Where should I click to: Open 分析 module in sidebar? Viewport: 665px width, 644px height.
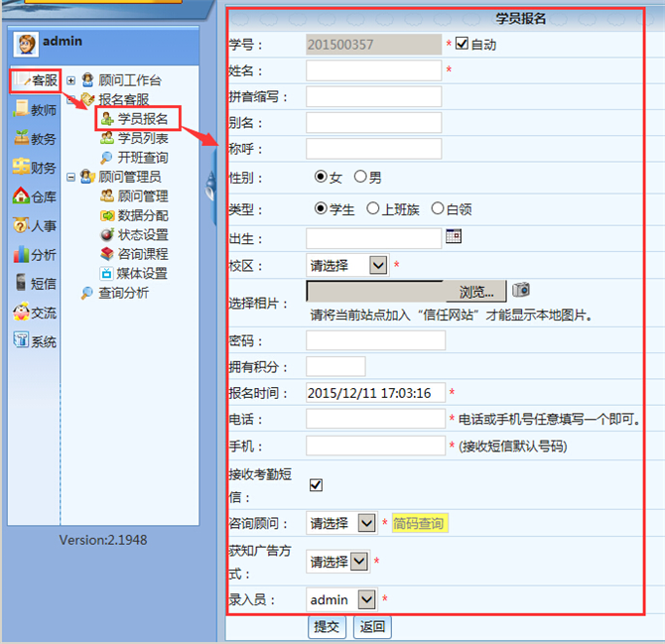(35, 254)
